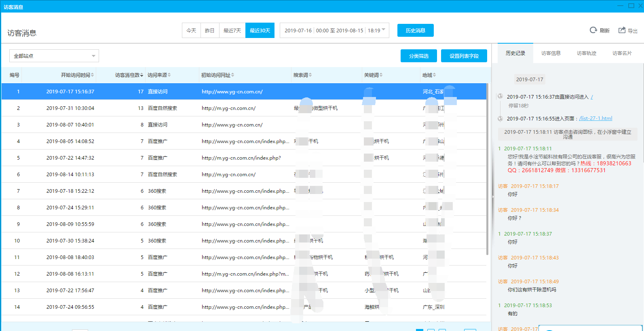Viewport: 644px width, 331px height.
Task: Select the row dated 2019-07-24 15:29:11
Action: [x=244, y=207]
